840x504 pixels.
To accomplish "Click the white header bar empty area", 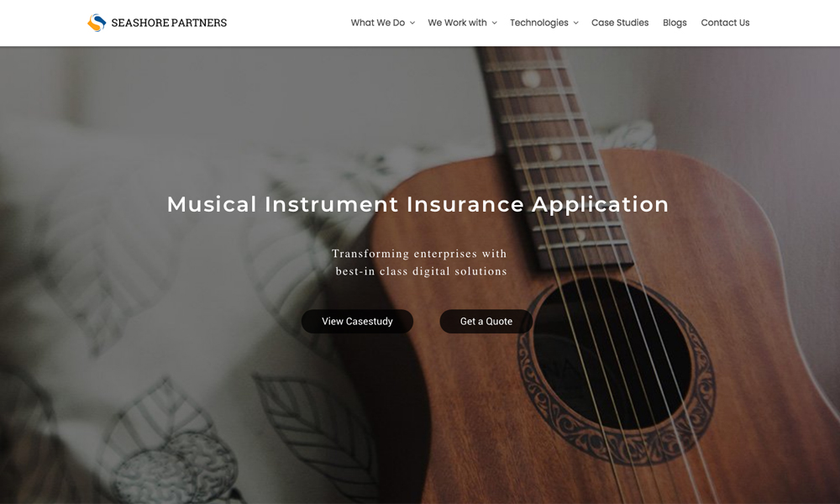I will [289, 23].
